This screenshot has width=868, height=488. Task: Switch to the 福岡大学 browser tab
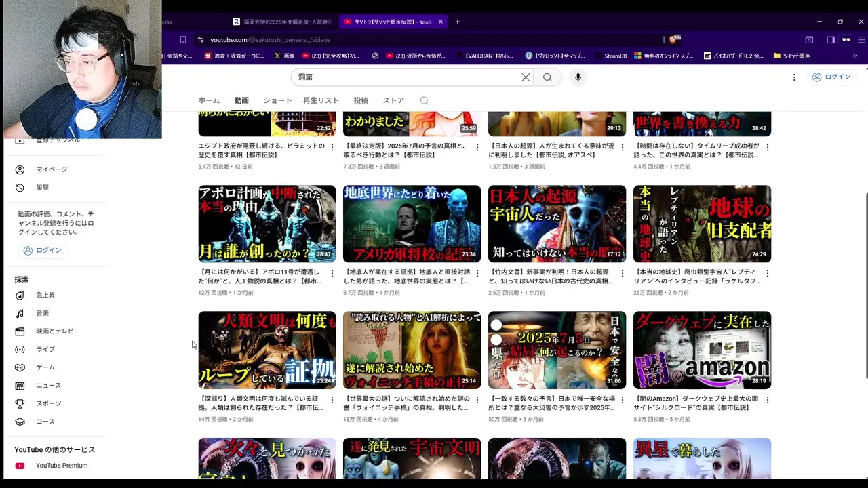281,22
